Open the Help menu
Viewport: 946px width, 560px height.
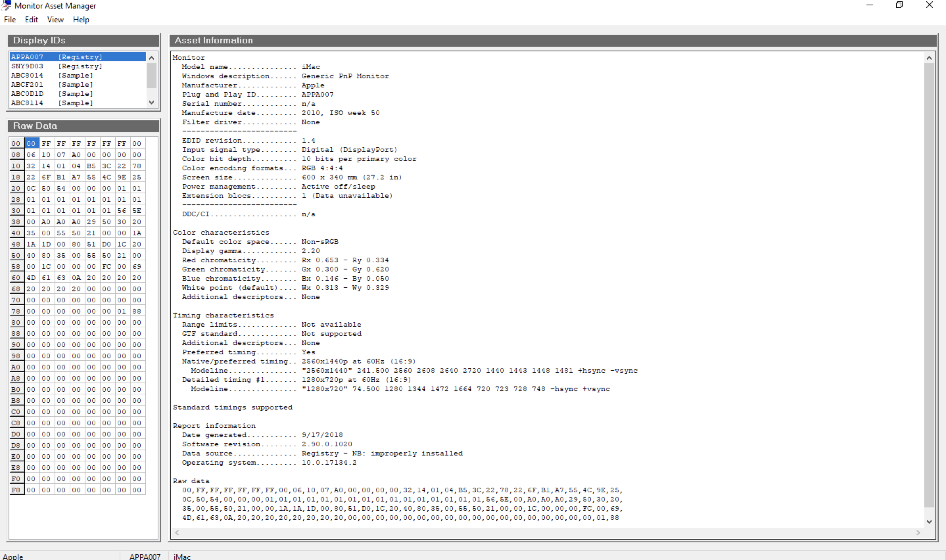[x=81, y=20]
